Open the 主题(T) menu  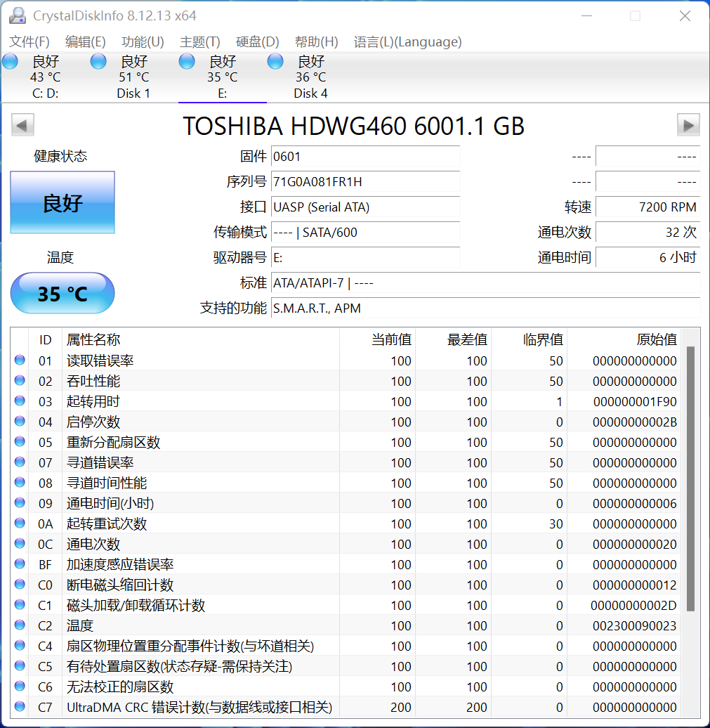pyautogui.click(x=199, y=41)
